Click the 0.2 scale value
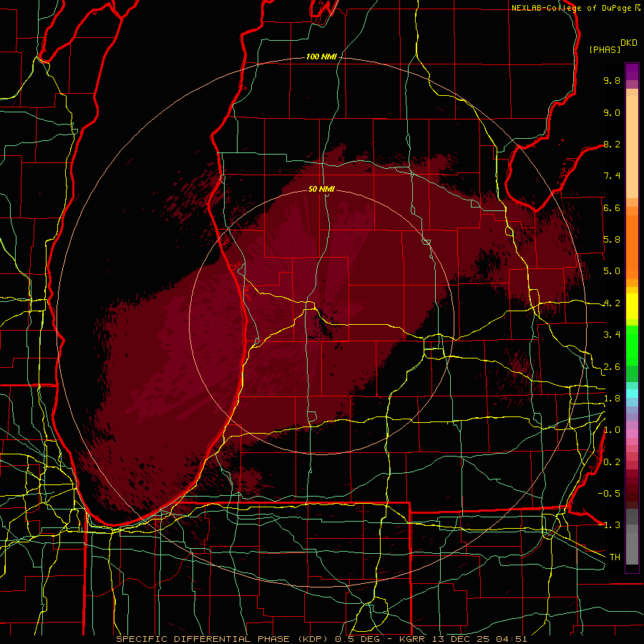644x644 pixels. tap(612, 462)
